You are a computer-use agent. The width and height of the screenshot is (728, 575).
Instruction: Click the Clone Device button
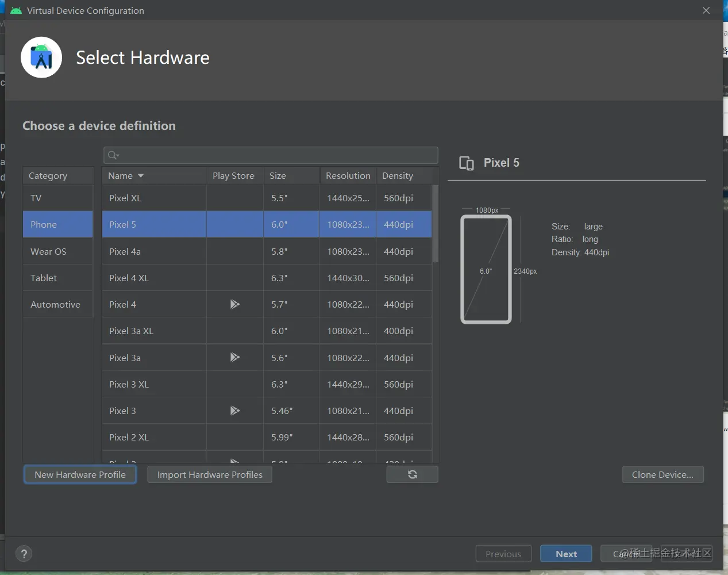click(662, 474)
